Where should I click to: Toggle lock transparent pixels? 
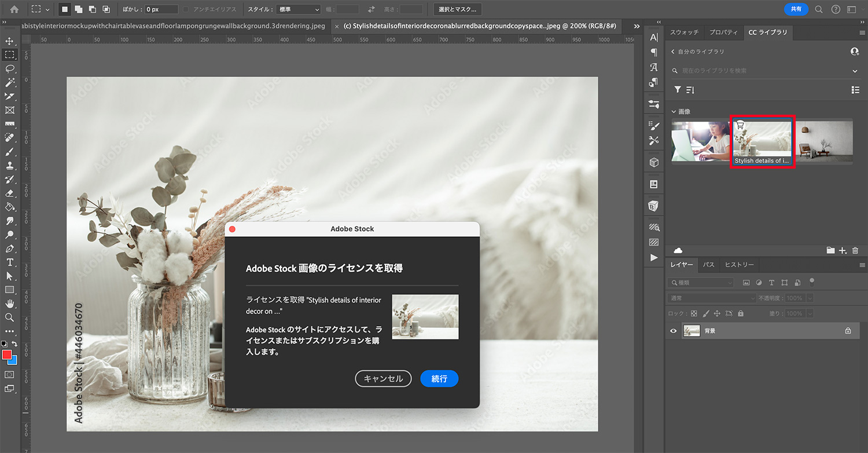694,313
